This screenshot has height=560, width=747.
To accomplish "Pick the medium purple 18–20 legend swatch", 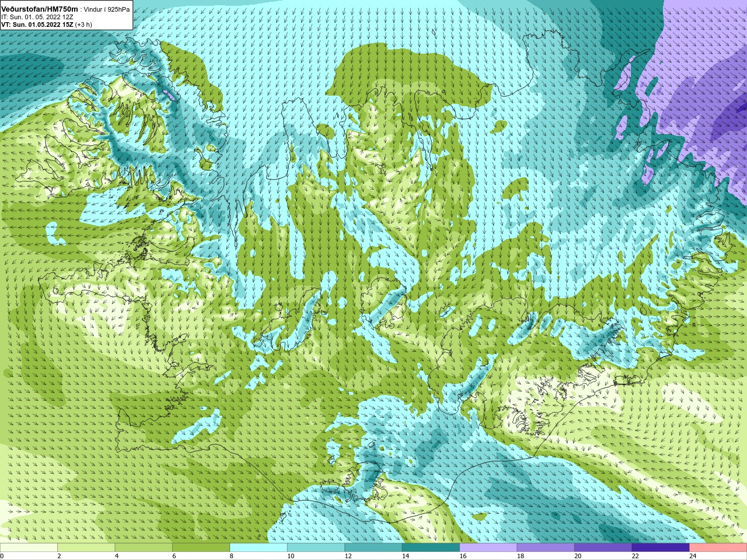I will [546, 548].
